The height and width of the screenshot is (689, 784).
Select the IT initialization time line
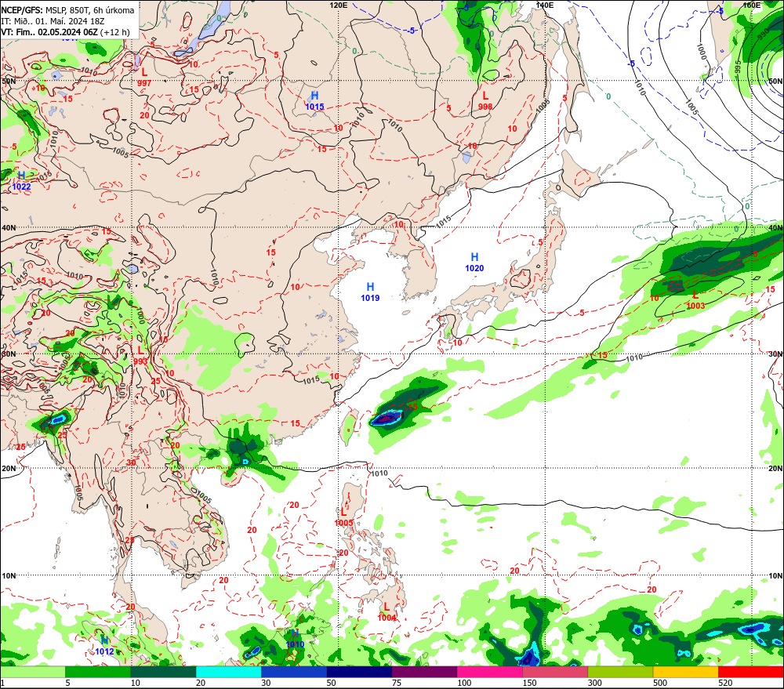click(x=53, y=21)
